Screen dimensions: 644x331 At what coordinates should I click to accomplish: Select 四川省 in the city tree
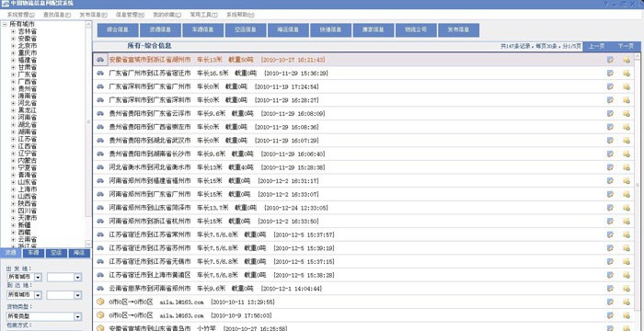(28, 211)
